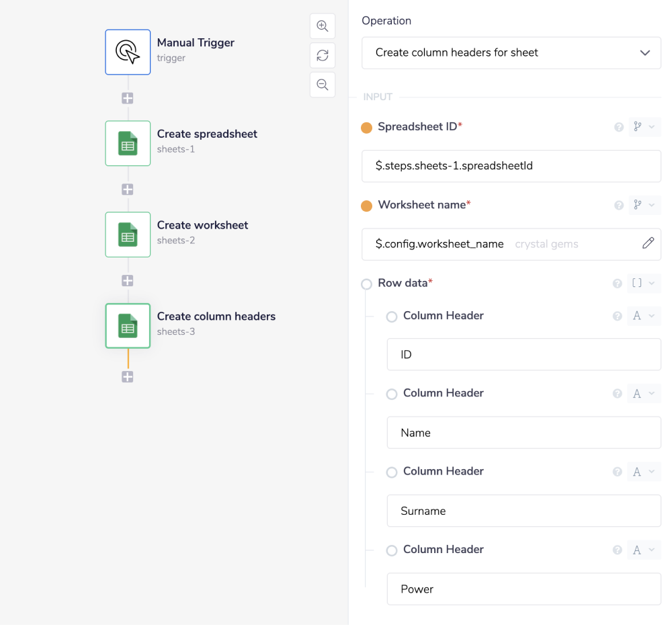
Task: Click the Surname column header input field
Action: (523, 511)
